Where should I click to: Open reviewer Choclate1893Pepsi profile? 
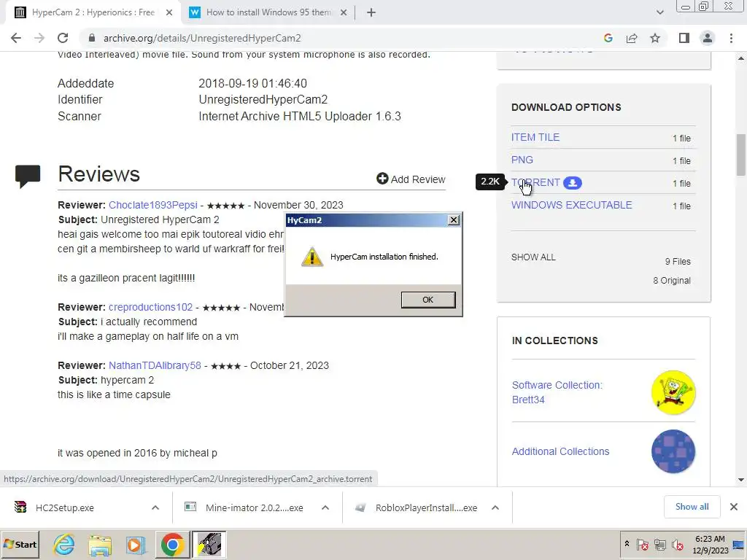tap(153, 205)
